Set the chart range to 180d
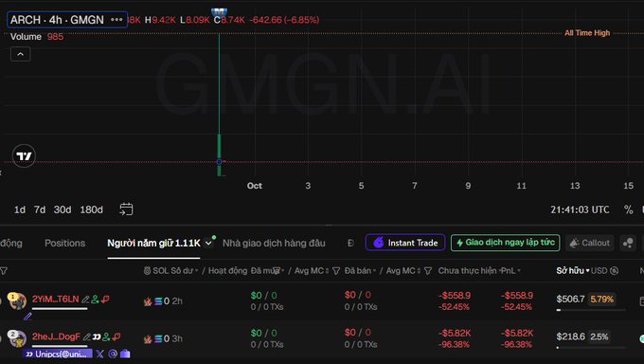This screenshot has width=644, height=364. click(x=91, y=209)
